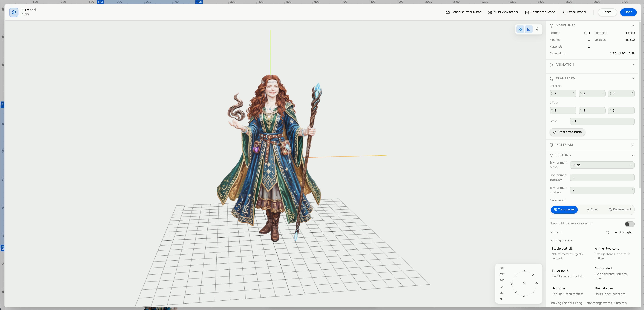
Task: Click Reset transform button
Action: 567,132
